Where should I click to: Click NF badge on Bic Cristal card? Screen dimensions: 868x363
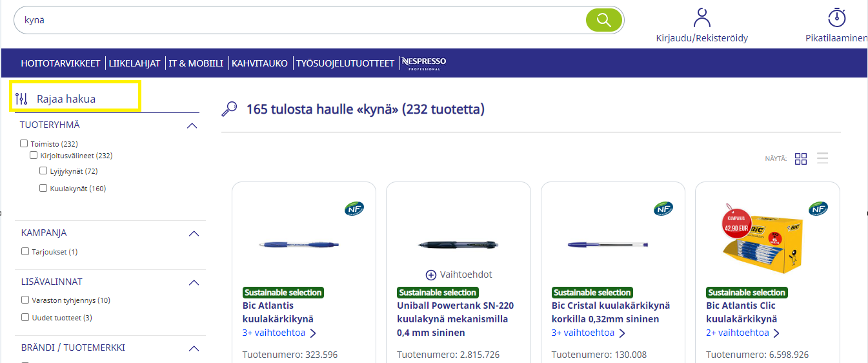coord(663,209)
